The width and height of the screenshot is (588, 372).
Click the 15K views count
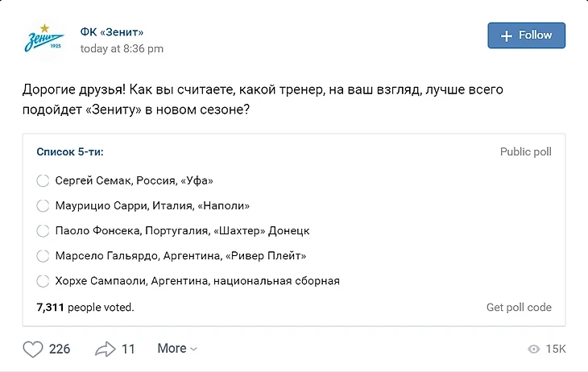556,349
